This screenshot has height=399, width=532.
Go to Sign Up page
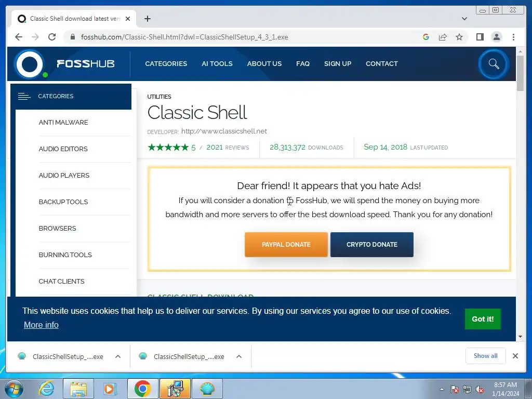pyautogui.click(x=338, y=64)
